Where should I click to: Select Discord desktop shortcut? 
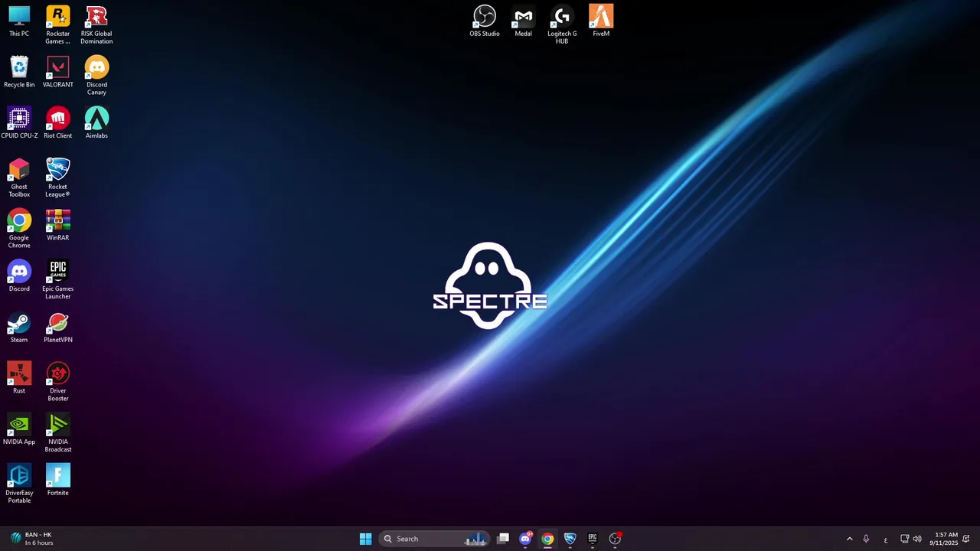tap(19, 276)
